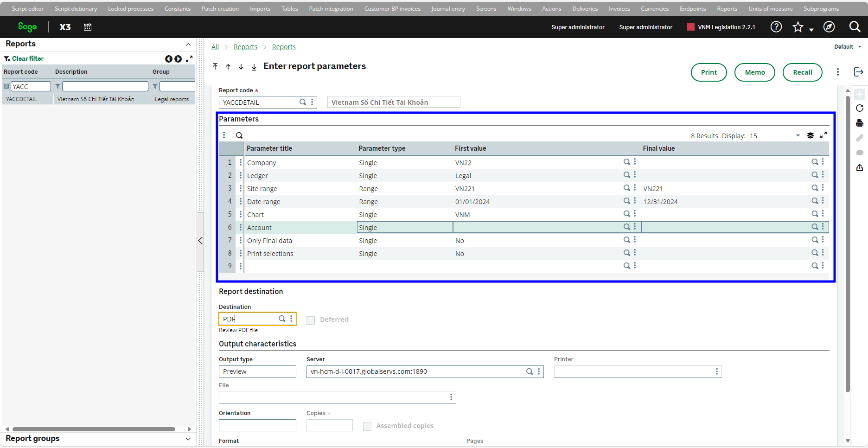Click the favorites star icon
The width and height of the screenshot is (868, 448).
[x=798, y=27]
